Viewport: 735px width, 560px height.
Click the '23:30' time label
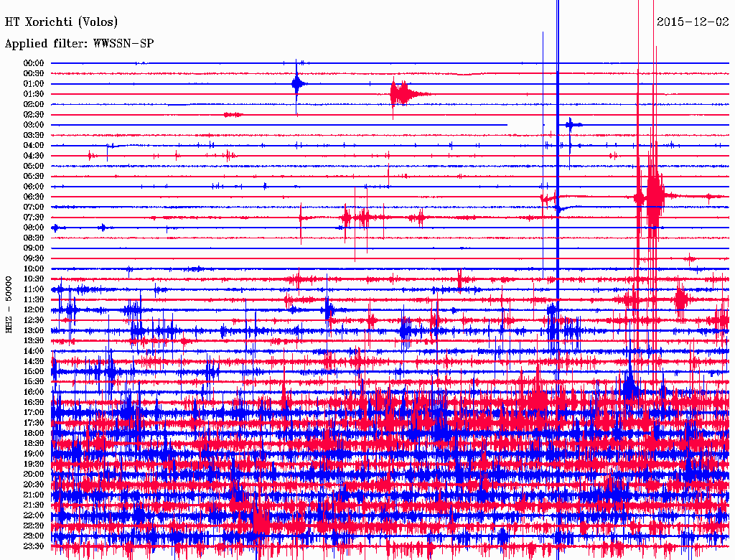34,546
